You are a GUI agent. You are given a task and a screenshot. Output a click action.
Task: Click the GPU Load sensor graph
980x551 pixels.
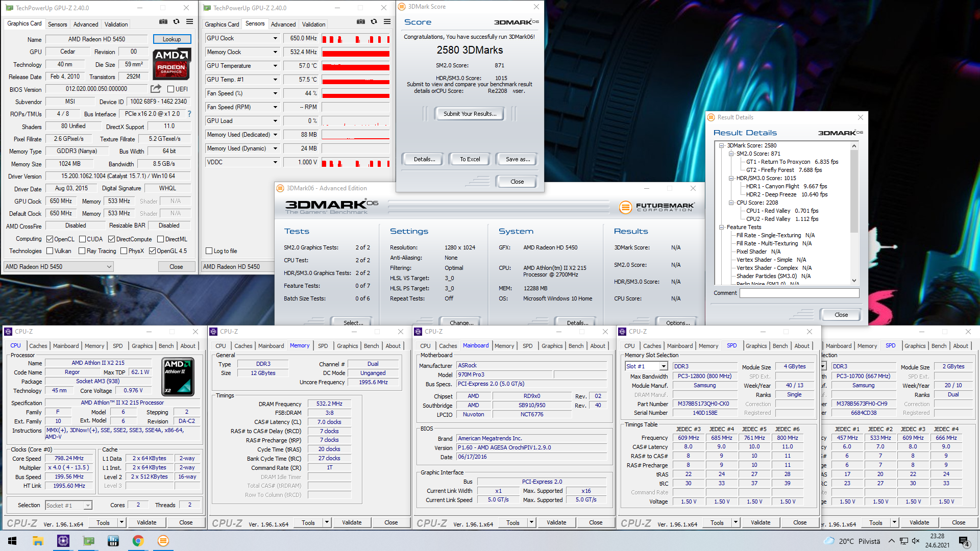pos(356,121)
